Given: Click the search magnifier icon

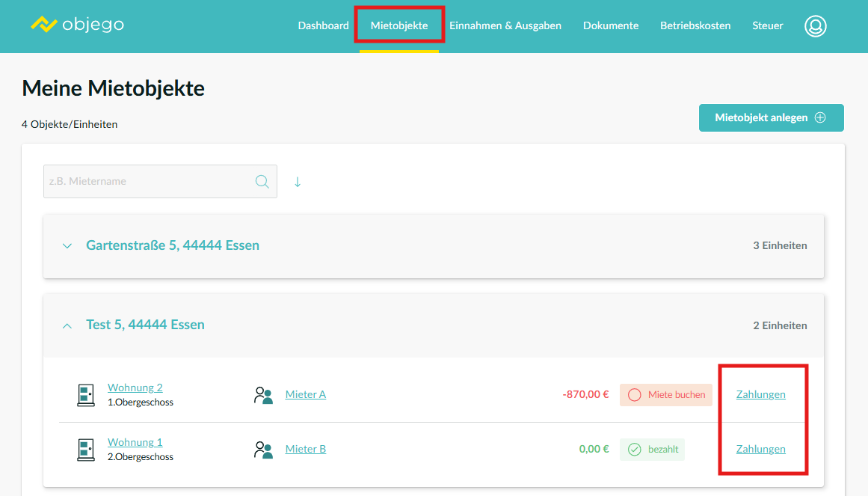Looking at the screenshot, I should [x=262, y=182].
